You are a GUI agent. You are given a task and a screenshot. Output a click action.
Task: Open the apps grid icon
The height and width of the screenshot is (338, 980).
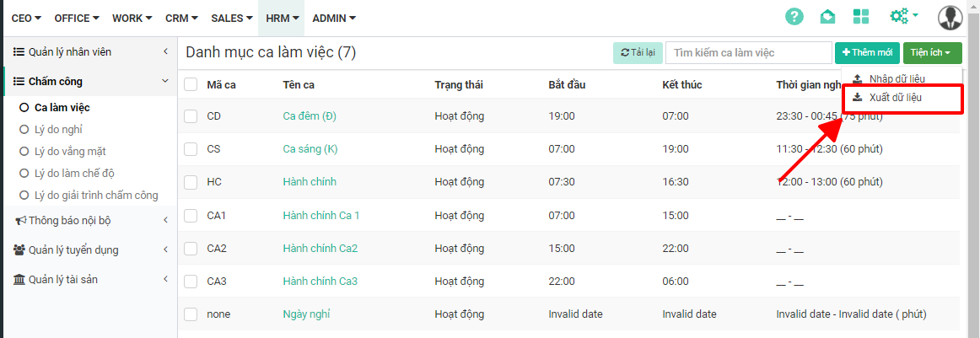[861, 17]
